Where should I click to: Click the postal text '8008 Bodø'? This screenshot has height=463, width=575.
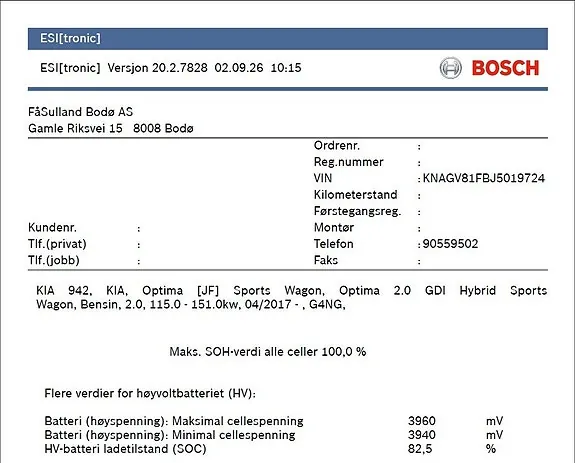[163, 128]
